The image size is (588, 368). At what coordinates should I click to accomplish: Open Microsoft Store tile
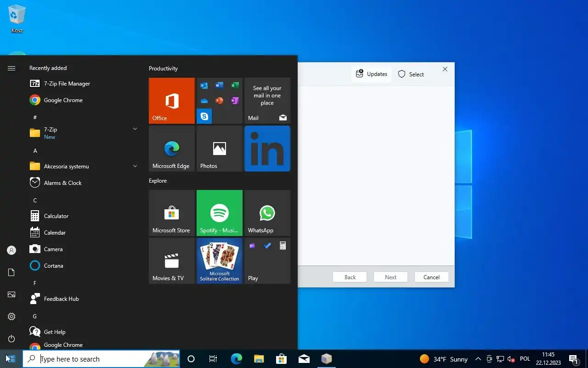coord(172,213)
